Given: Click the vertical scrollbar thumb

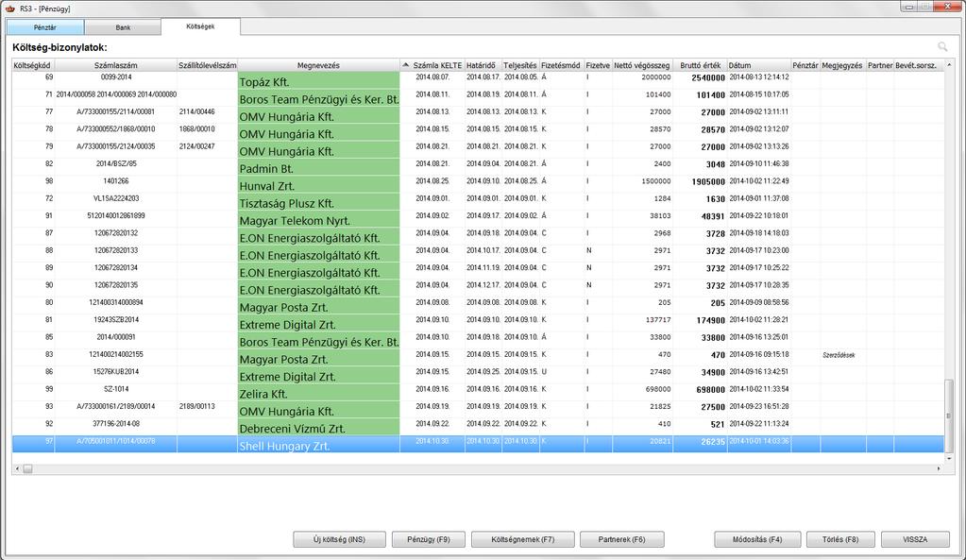Looking at the screenshot, I should coord(949,416).
